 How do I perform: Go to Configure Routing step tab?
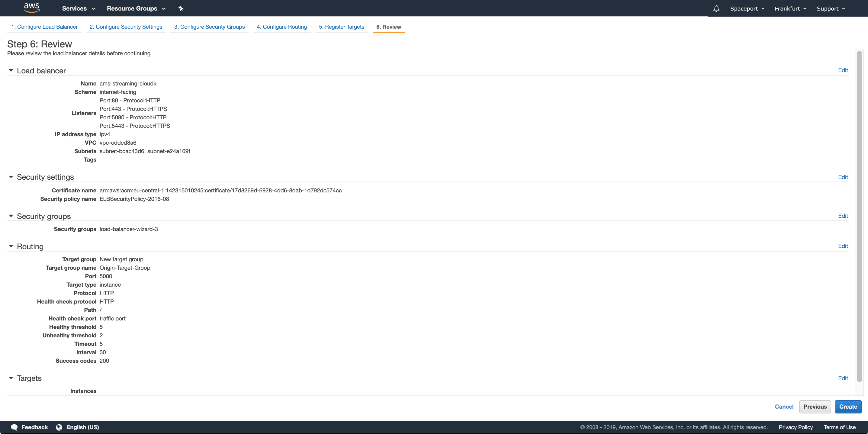pyautogui.click(x=282, y=27)
